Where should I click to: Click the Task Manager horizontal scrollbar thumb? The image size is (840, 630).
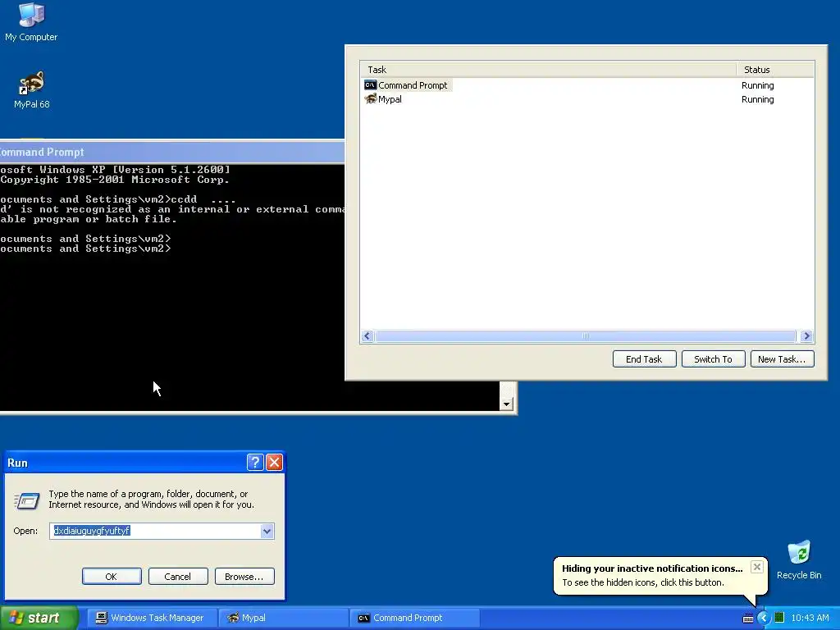[x=586, y=336]
